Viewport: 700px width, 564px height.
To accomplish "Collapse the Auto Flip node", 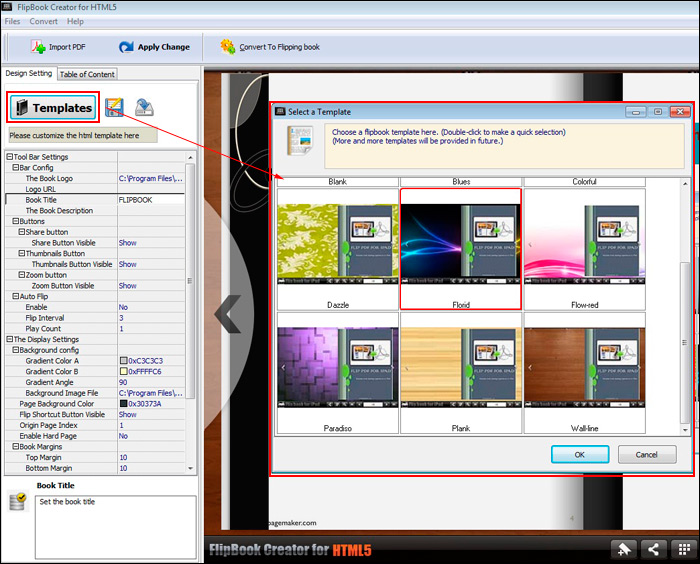I will click(16, 296).
